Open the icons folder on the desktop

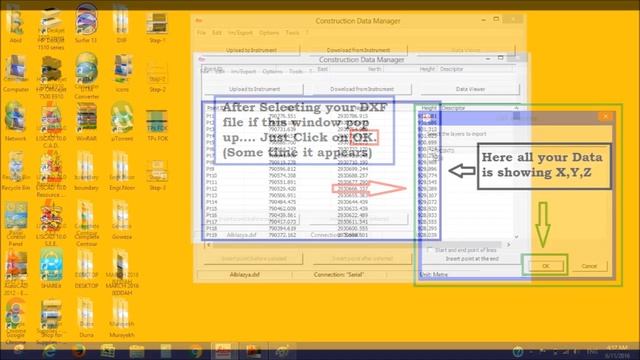click(122, 73)
